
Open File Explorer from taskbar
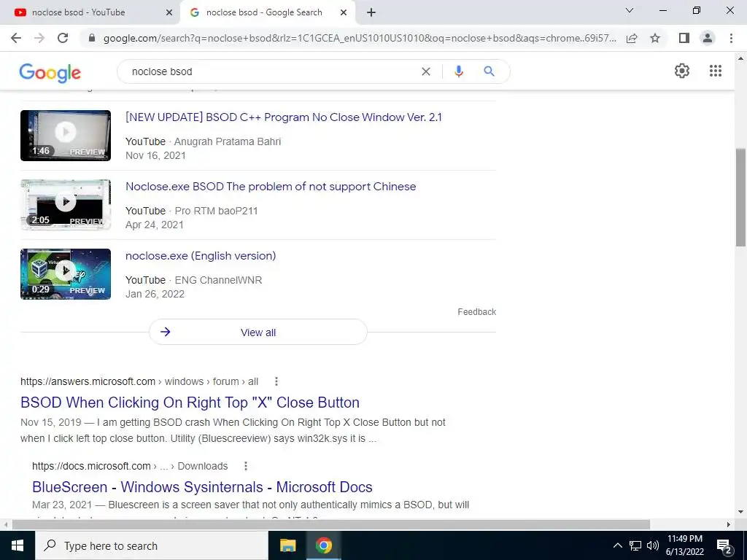pos(287,545)
